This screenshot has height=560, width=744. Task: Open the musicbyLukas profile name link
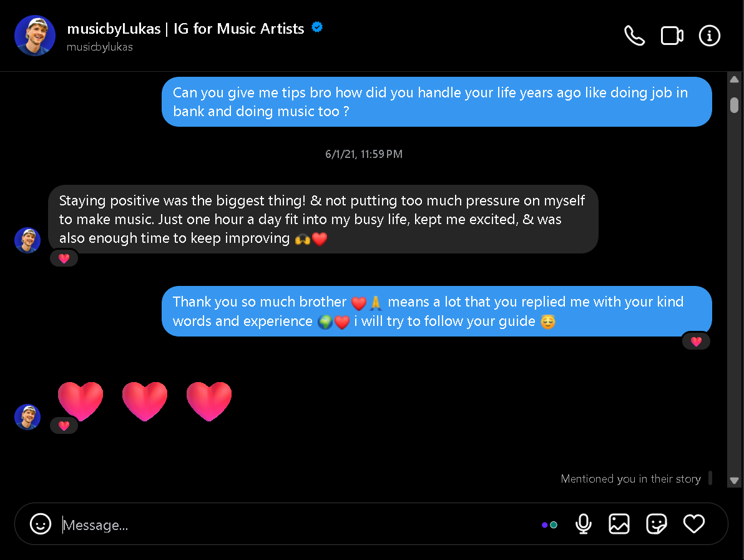[185, 29]
